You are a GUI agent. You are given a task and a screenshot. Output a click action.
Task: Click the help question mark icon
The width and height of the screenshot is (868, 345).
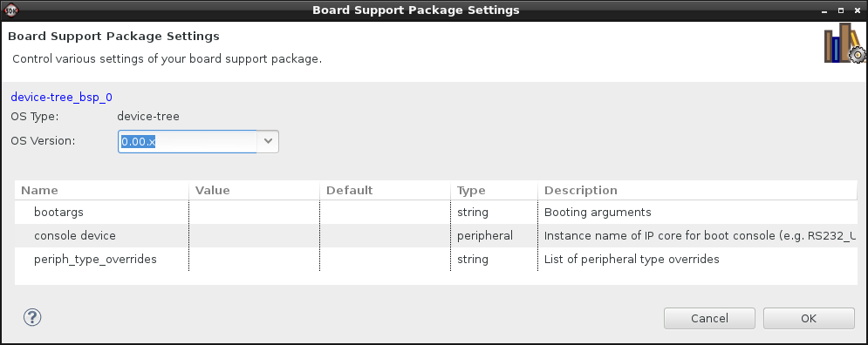pos(32,317)
